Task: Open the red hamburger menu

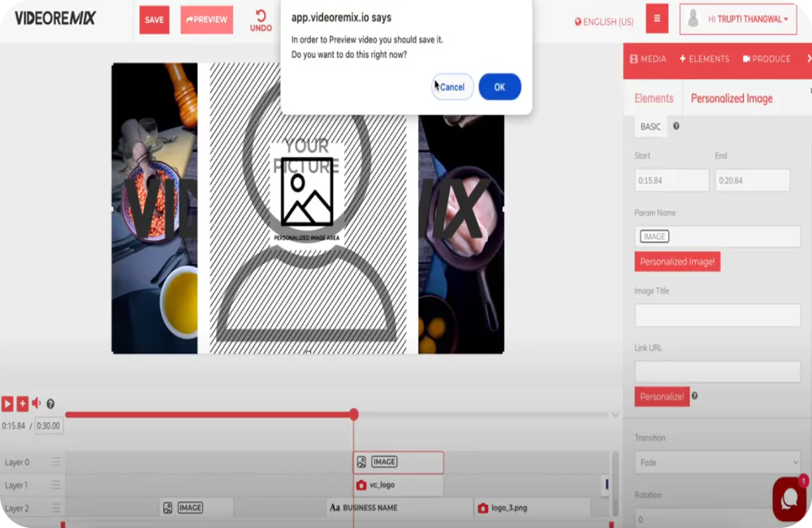Action: (x=657, y=19)
